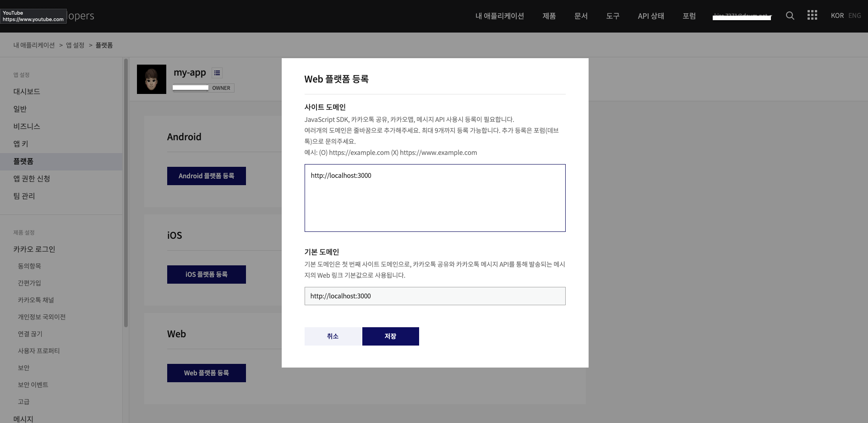Viewport: 868px width, 423px height.
Task: Open 보안 sidebar subitem
Action: click(x=24, y=368)
